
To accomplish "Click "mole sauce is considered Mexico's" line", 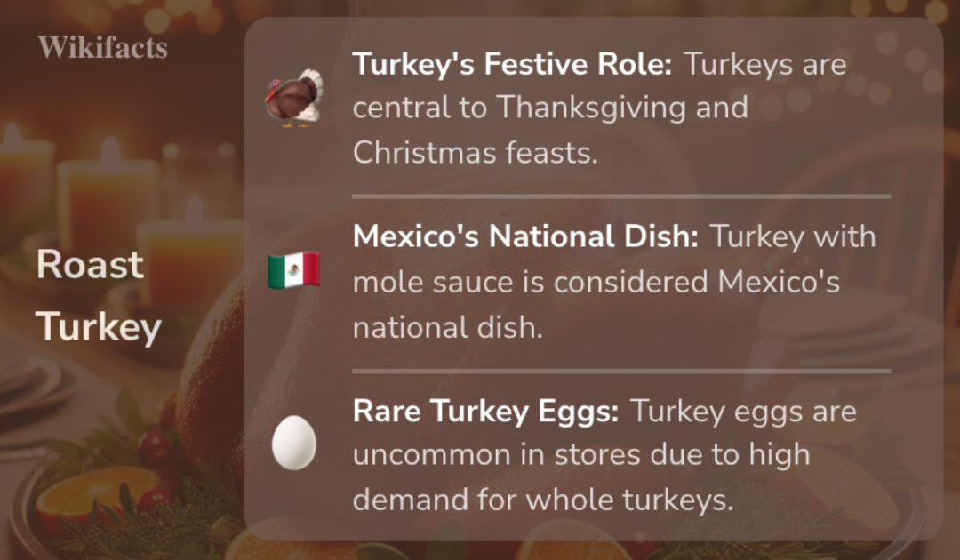I will [596, 283].
